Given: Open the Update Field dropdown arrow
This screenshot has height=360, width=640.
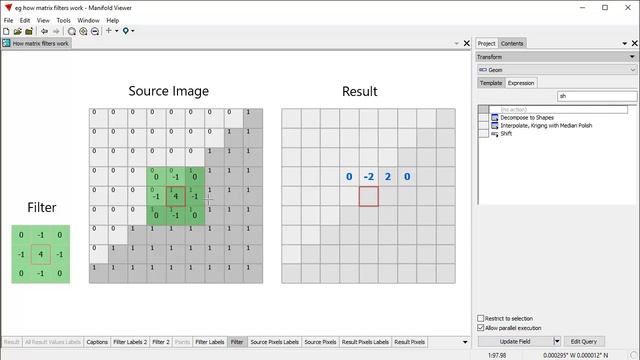Looking at the screenshot, I should [x=557, y=341].
